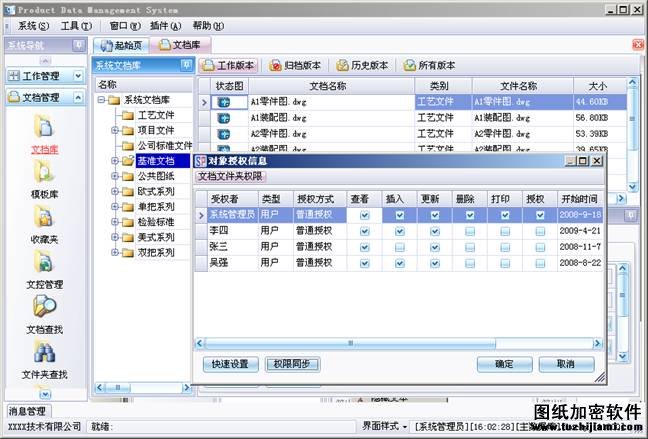Toggle 打印 checkbox for 吴强

(x=505, y=263)
